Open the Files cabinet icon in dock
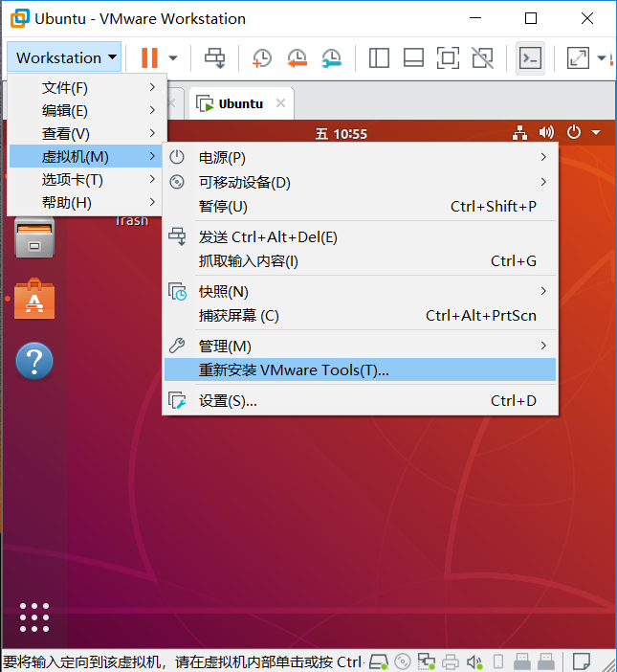The height and width of the screenshot is (672, 617). pos(34,237)
